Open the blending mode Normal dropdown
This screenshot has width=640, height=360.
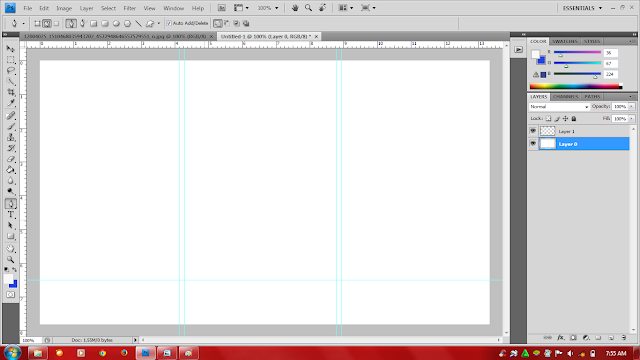[x=559, y=107]
